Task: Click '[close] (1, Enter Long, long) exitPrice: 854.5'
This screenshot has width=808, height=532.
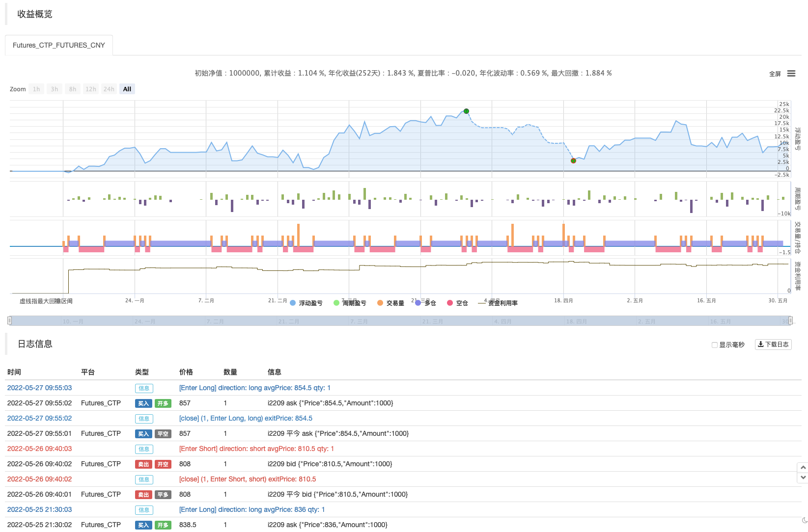Action: 246,418
